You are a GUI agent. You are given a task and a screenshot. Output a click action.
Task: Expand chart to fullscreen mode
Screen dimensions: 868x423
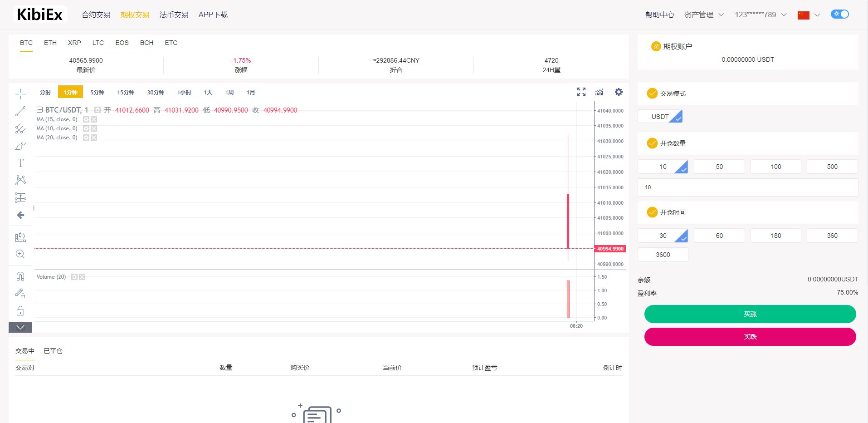(x=581, y=92)
